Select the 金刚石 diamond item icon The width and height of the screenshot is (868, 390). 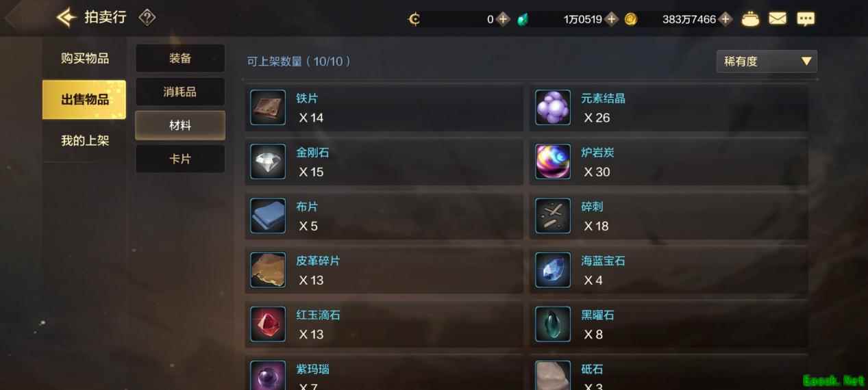pos(268,161)
